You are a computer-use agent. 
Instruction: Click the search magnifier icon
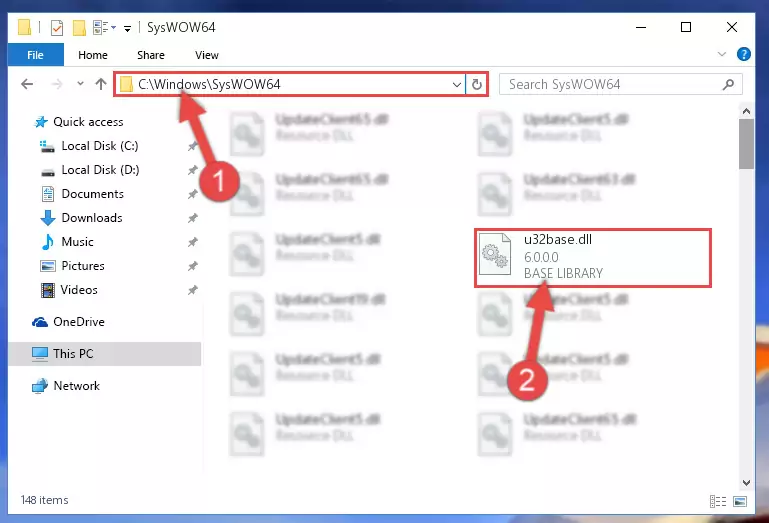click(x=729, y=84)
